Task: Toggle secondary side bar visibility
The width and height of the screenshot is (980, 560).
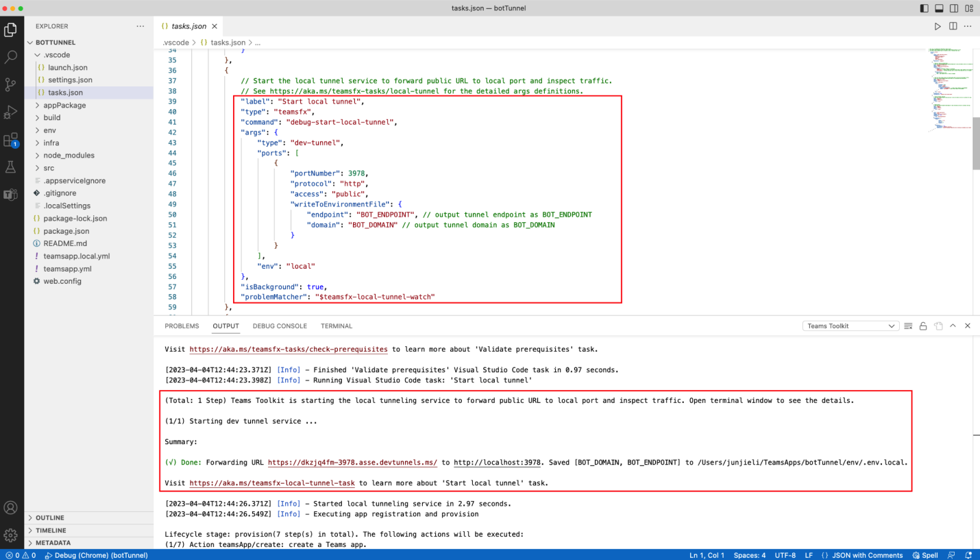Action: tap(954, 8)
